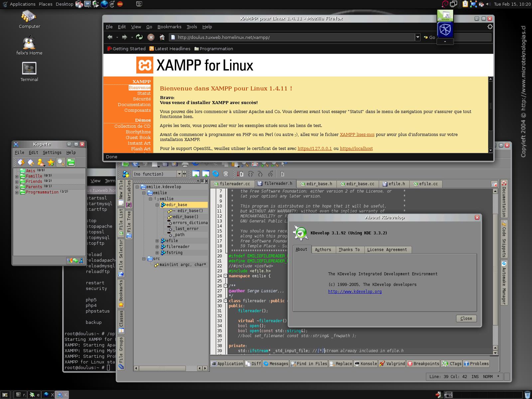Toggle Kopete's show empty groups folder button

pos(71,162)
